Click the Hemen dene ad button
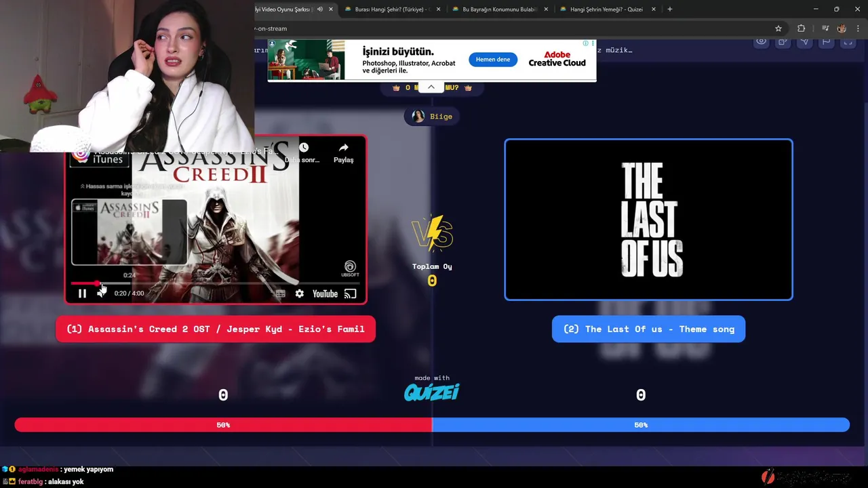This screenshot has height=488, width=868. tap(493, 60)
